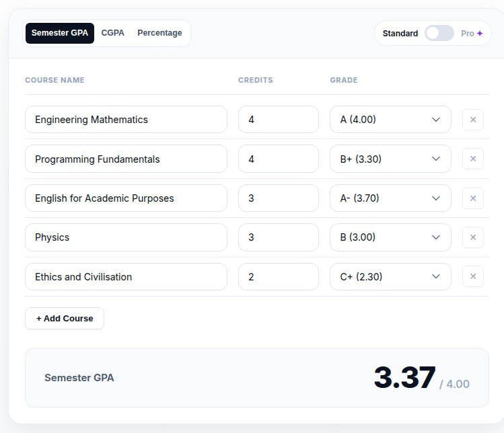Open the CGPA tab
This screenshot has height=433, width=504.
tap(113, 33)
